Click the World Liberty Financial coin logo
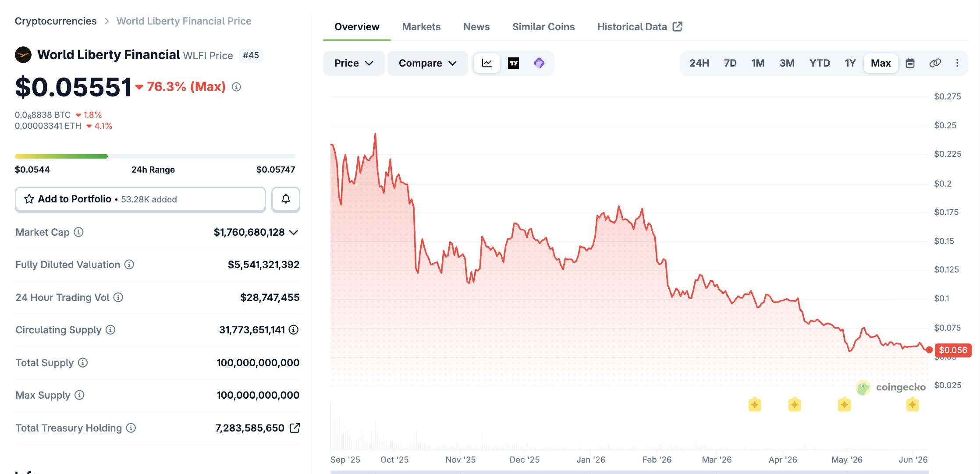This screenshot has width=980, height=474. pyautogui.click(x=23, y=55)
